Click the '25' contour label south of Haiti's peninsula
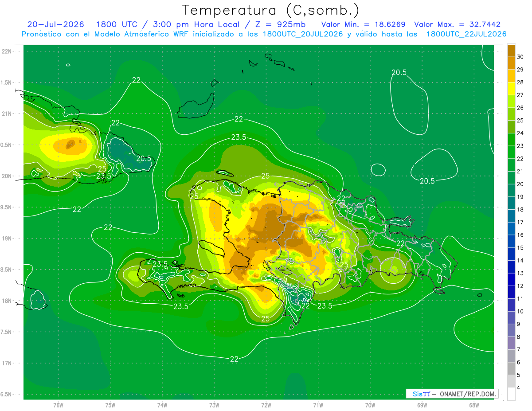Screen dimensions: 532x411 (x=265, y=318)
